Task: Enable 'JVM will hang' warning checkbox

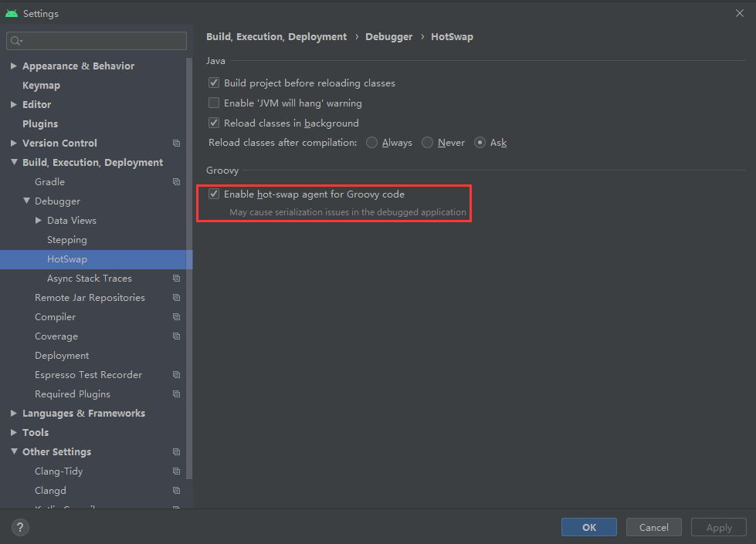Action: coord(214,103)
